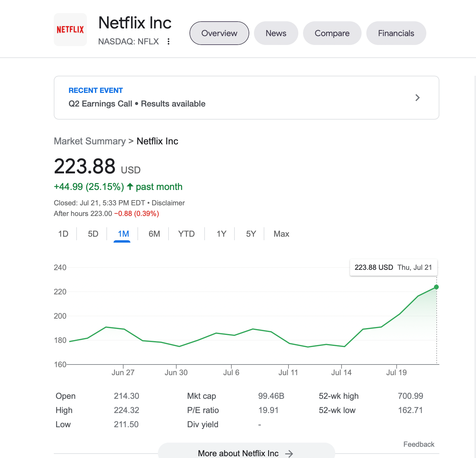The width and height of the screenshot is (476, 458).
Task: Click the 160 y-axis label
Action: coord(60,365)
